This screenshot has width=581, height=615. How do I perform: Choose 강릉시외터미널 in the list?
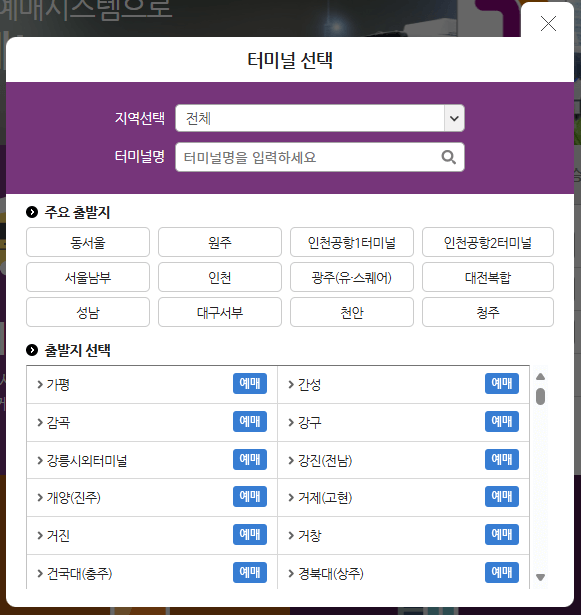87,460
